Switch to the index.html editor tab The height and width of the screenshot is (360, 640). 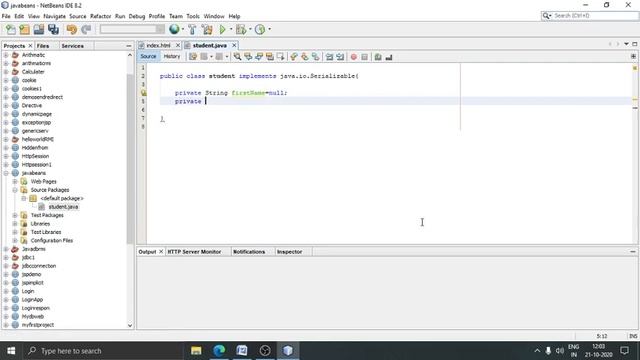pyautogui.click(x=158, y=45)
